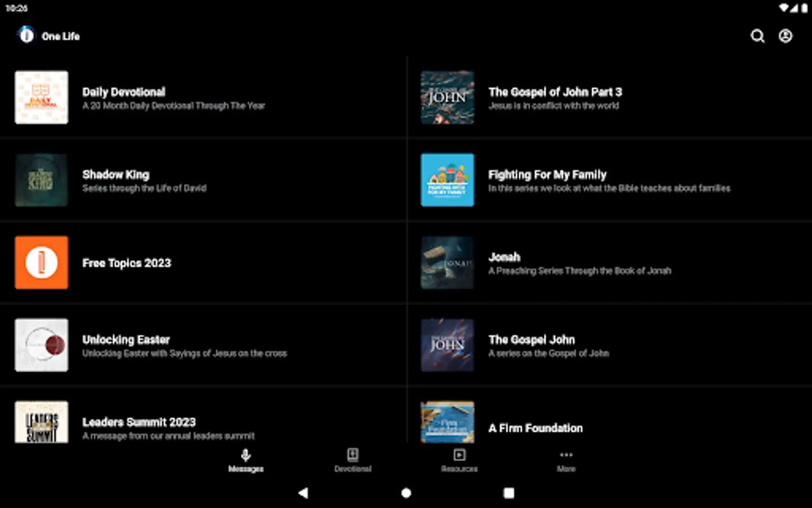Tap the Android recent apps square
This screenshot has height=508, width=812.
point(509,493)
